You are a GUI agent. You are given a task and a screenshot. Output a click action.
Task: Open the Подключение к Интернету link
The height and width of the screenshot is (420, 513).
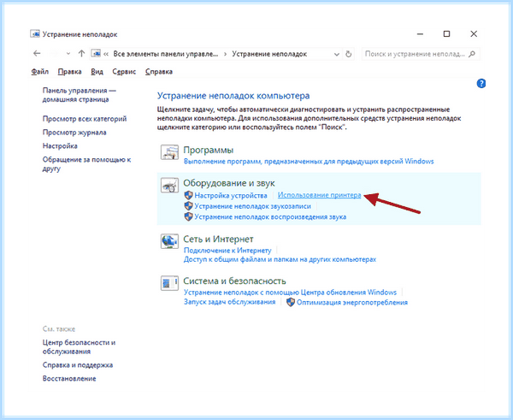tap(227, 251)
